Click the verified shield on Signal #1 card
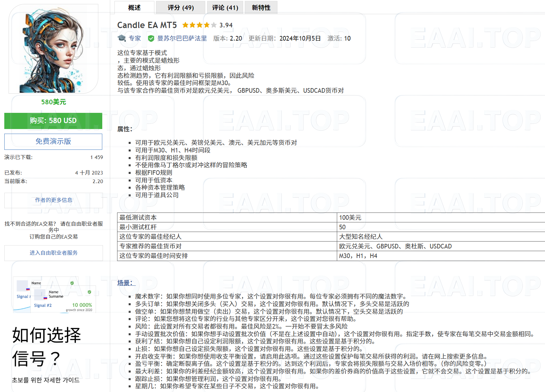Screen dimensions: 545x392 (x=72, y=283)
